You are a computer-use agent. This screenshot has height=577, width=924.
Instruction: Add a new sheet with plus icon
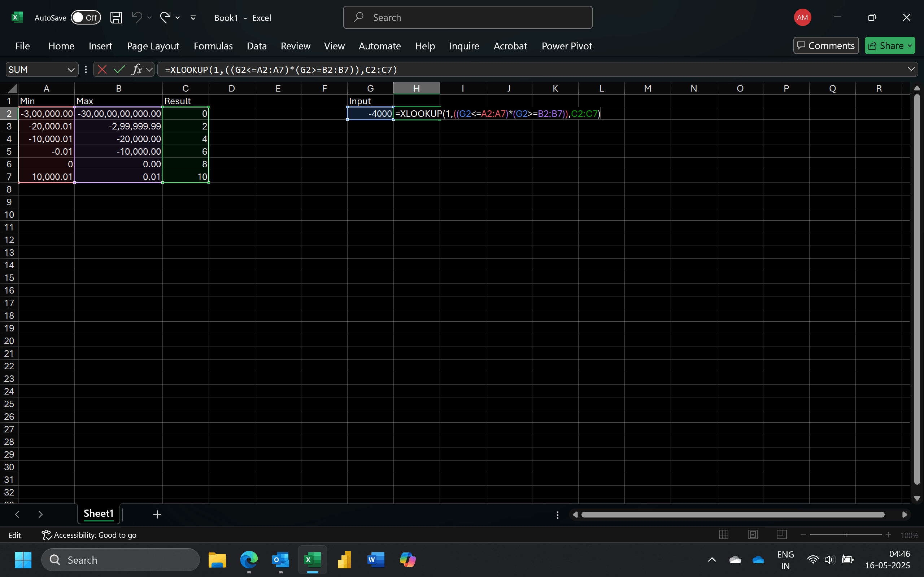click(157, 514)
